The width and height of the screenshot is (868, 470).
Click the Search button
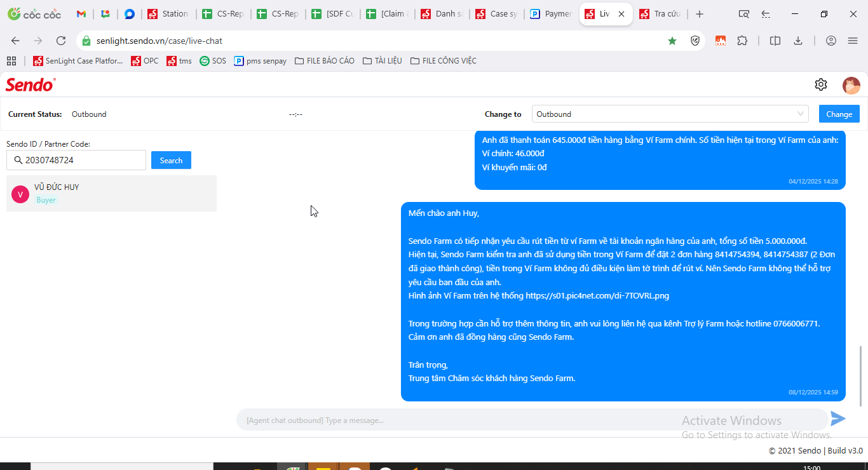[x=171, y=160]
